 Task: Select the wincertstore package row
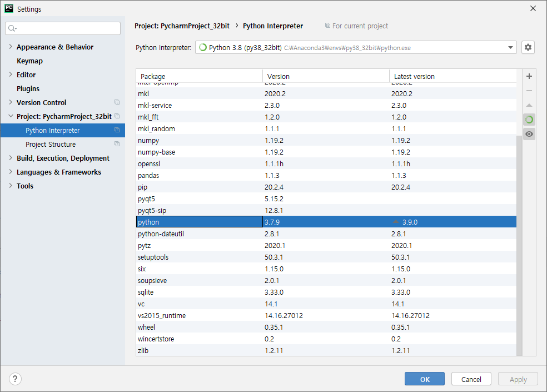pos(326,339)
